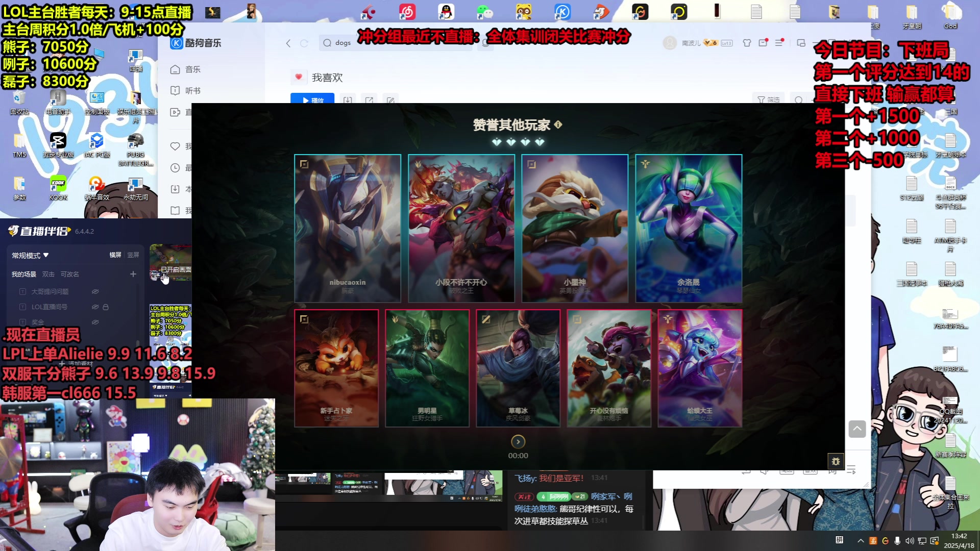This screenshot has width=980, height=551.
Task: Toggle lock on LOL直播间号 source
Action: 106,307
